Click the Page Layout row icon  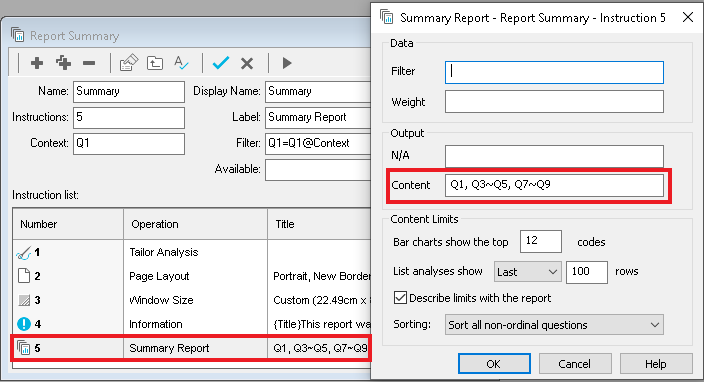(x=24, y=276)
